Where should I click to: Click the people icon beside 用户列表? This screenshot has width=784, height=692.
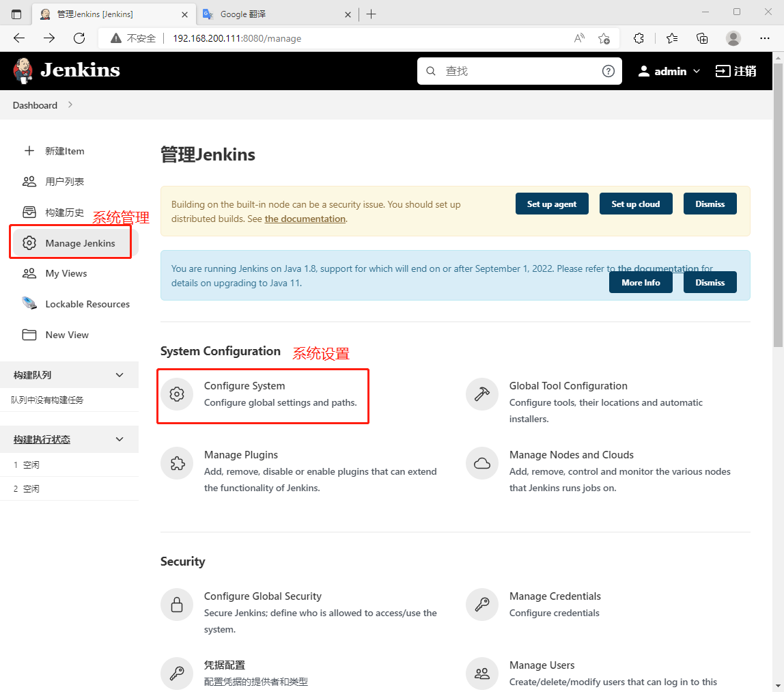(29, 182)
